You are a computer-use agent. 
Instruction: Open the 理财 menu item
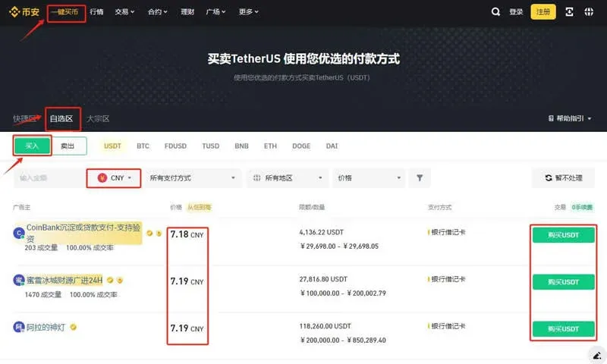tap(187, 12)
